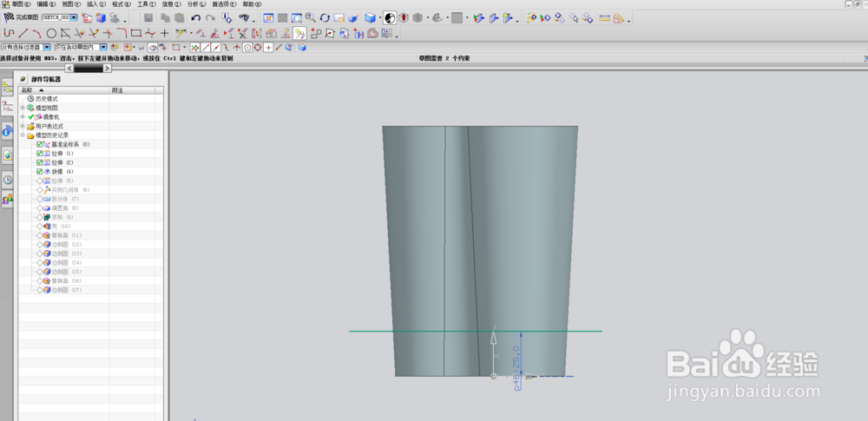The image size is (868, 421).
Task: Click the Pan hand icon
Action: pyautogui.click(x=339, y=17)
